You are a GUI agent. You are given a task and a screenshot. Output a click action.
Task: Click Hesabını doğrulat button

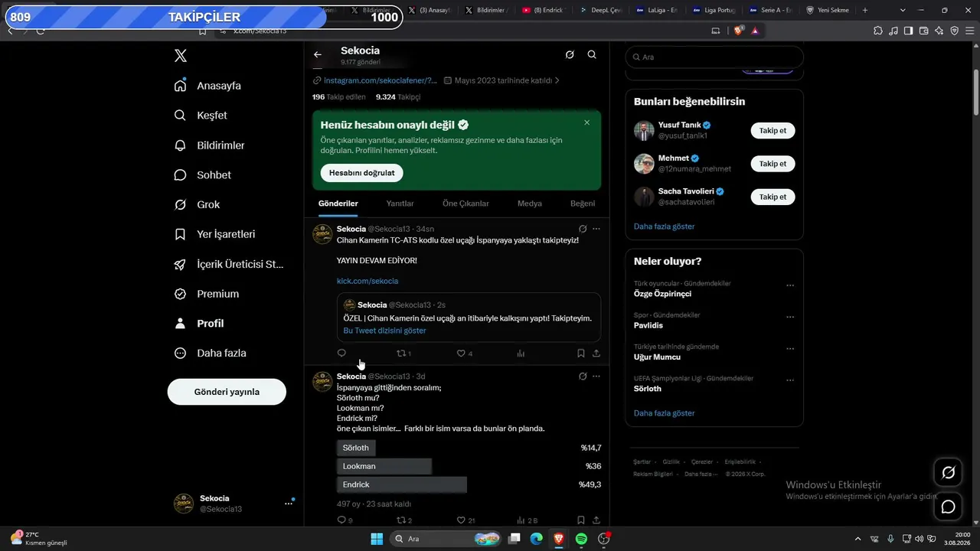pyautogui.click(x=362, y=173)
